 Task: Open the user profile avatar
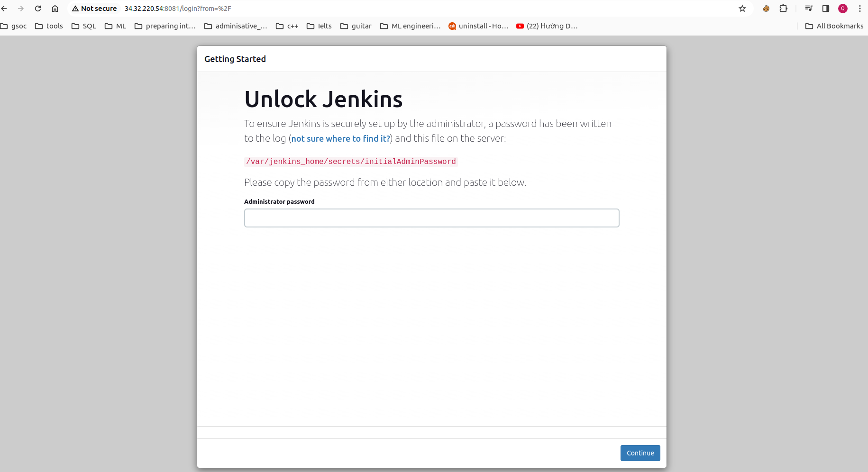[x=843, y=9]
